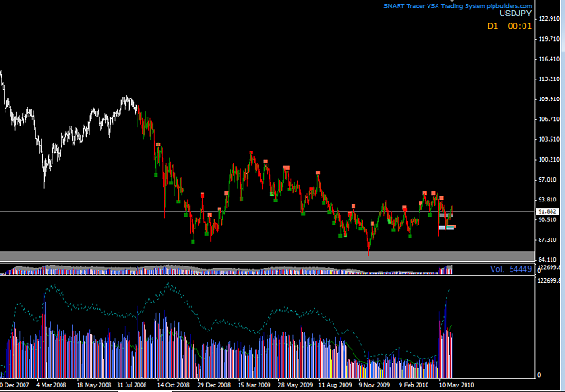Click the 113.210 price axis label
This screenshot has height=392, width=565.
point(549,79)
